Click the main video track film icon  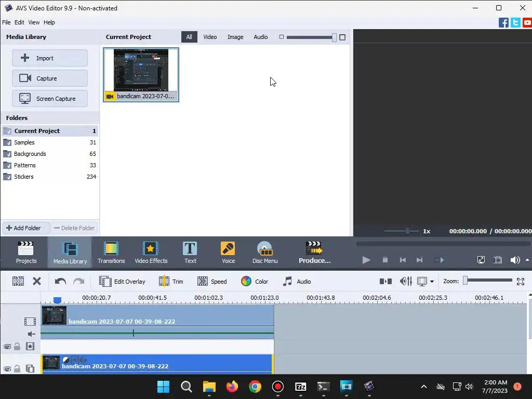coord(30,321)
